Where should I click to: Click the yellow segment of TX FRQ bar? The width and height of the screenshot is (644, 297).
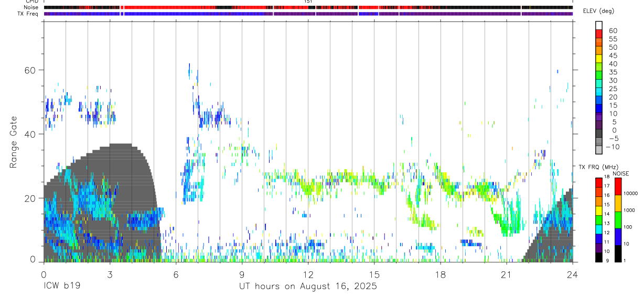pyautogui.click(x=598, y=211)
